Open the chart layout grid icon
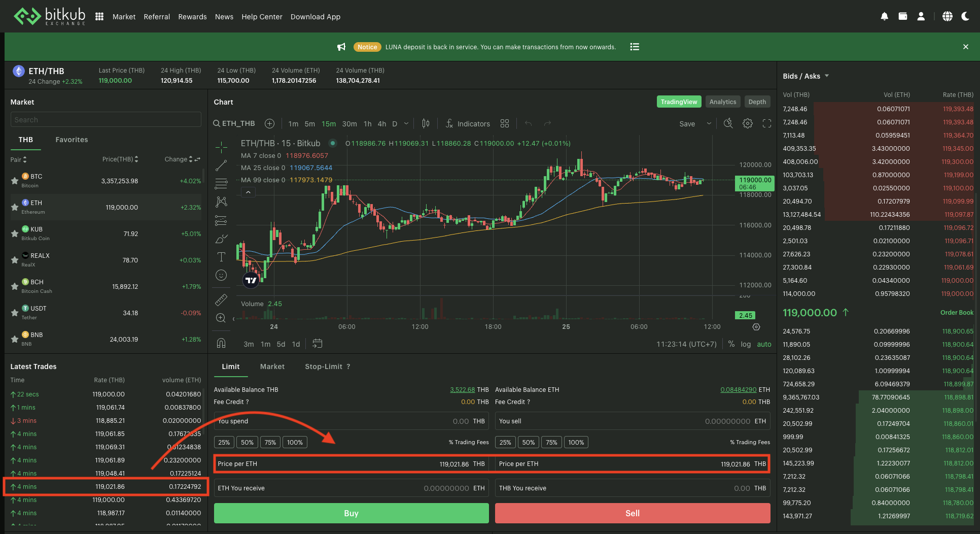 point(505,123)
